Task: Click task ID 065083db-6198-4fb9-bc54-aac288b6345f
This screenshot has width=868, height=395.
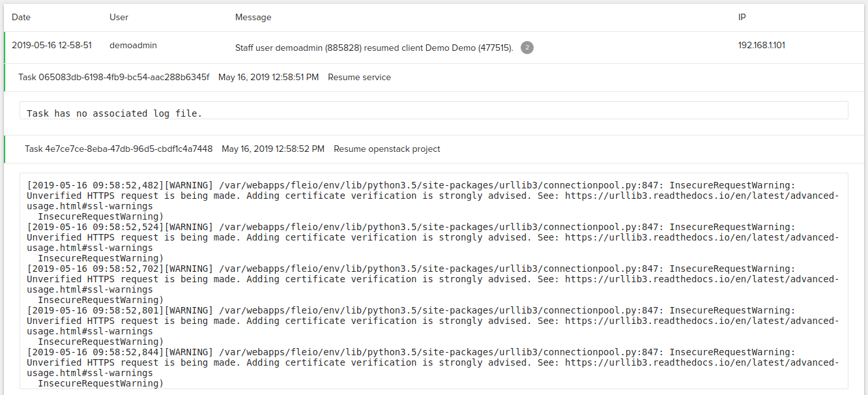Action: [114, 77]
